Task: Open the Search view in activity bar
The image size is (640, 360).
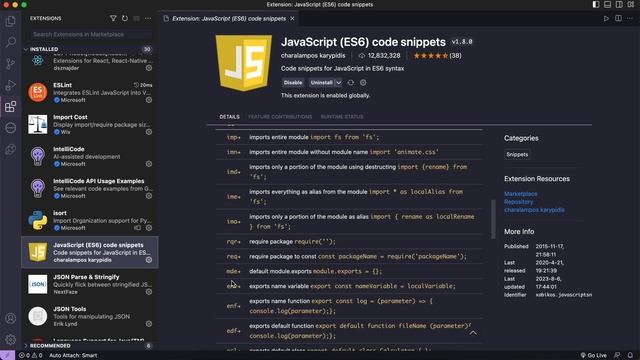Action: pyautogui.click(x=11, y=42)
